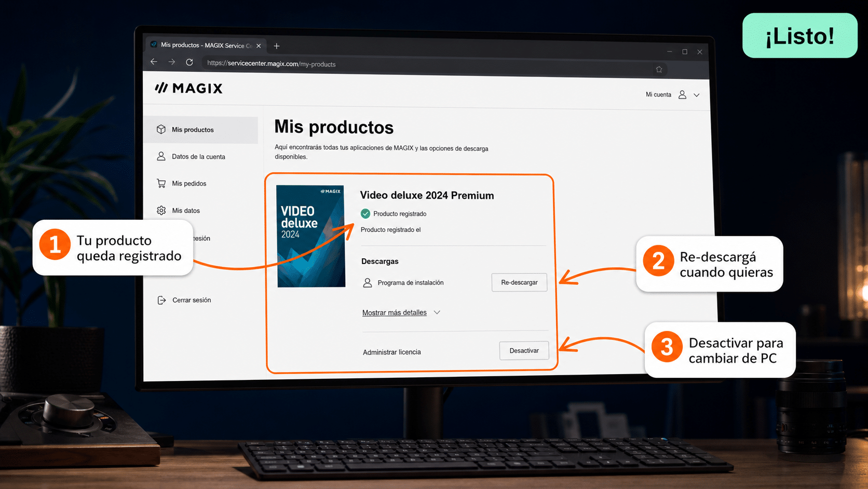Screen dimensions: 868x489
Task: Open the Mis productos box icon
Action: click(161, 129)
